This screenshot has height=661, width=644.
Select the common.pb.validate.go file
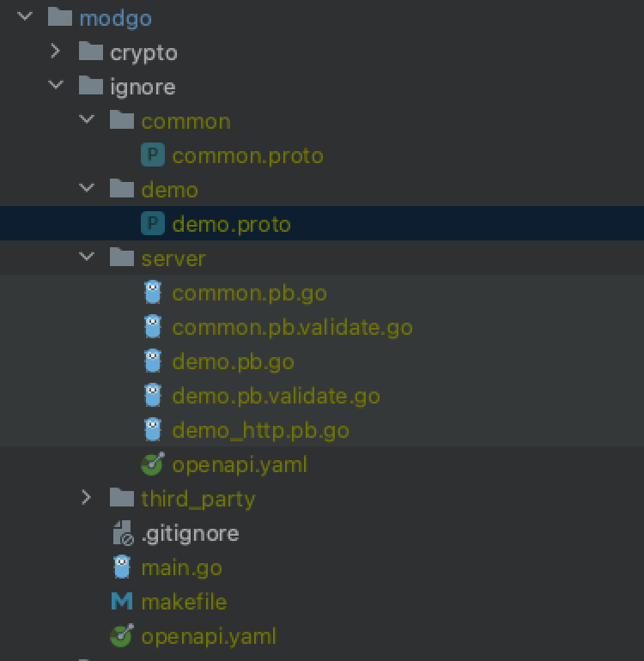coord(292,327)
